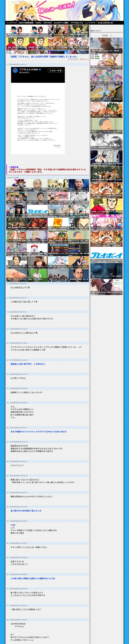Open the recommended 松重豊さん「孤独のグルメ」 thumbnail
The width and height of the screenshot is (129, 644).
(79, 185)
